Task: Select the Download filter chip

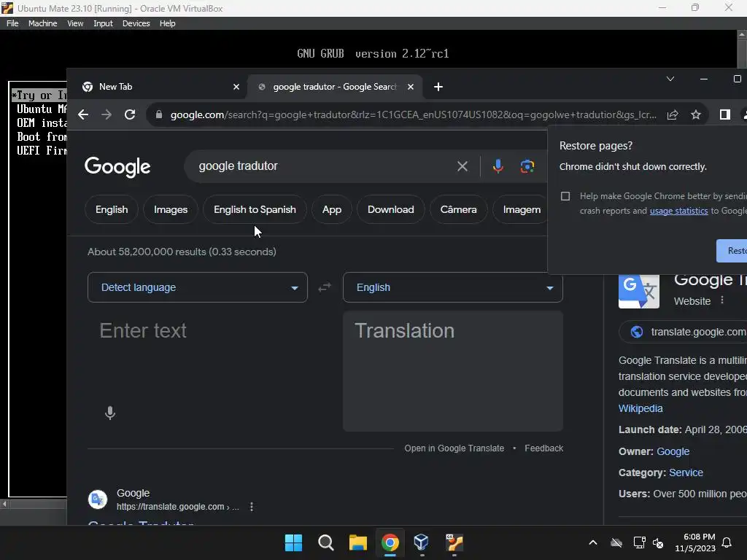Action: point(391,209)
